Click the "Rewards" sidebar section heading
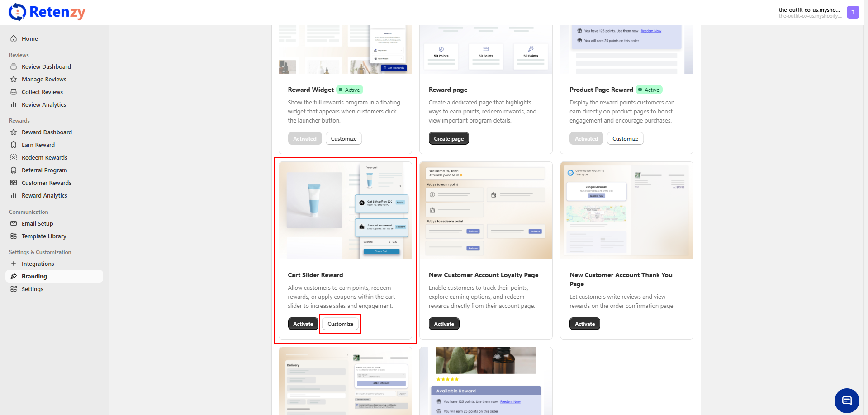Viewport: 868px width, 415px height. click(19, 121)
